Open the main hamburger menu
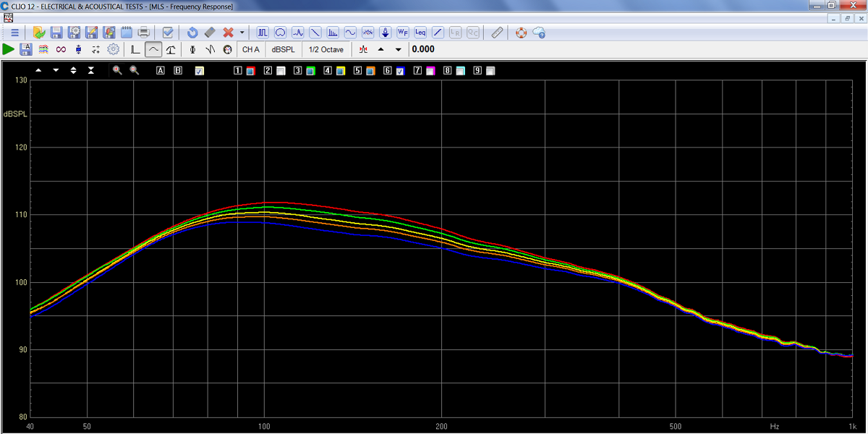 pyautogui.click(x=14, y=33)
